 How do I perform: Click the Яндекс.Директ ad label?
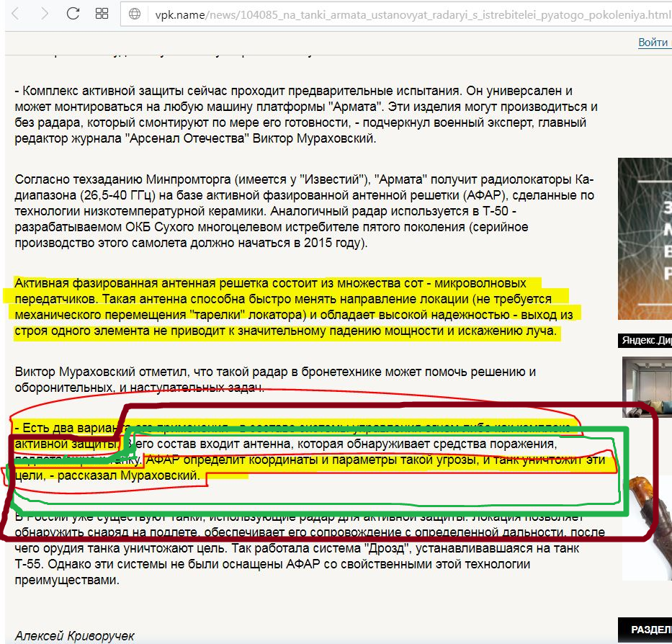click(x=647, y=341)
